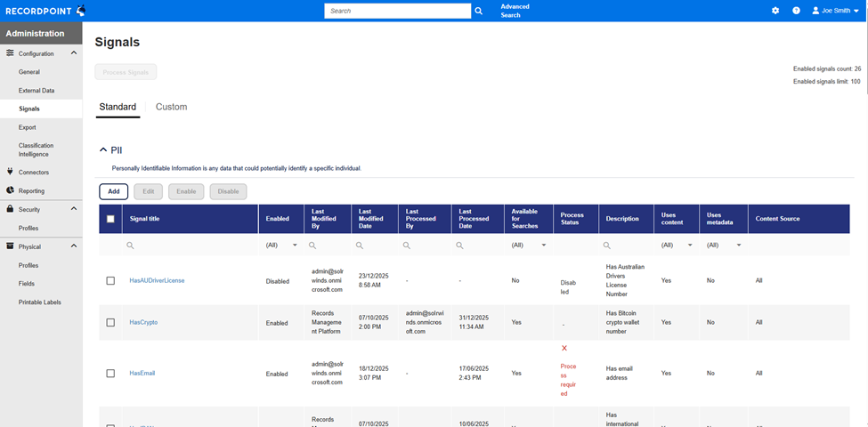The height and width of the screenshot is (427, 868).
Task: Open the Enabled column filter dropdown
Action: click(295, 246)
